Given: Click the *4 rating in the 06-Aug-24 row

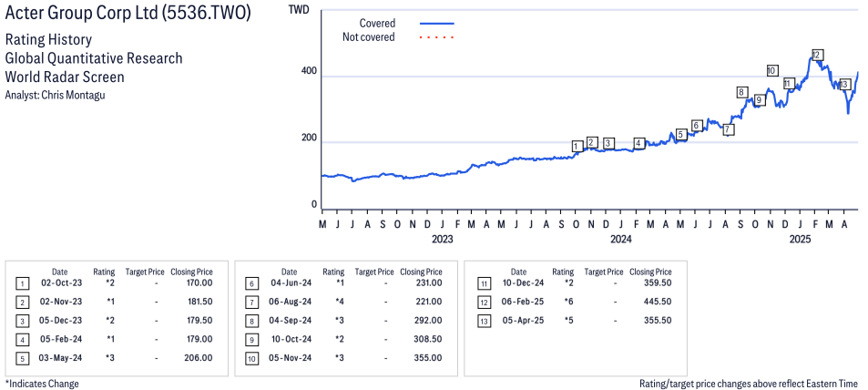Looking at the screenshot, I should point(340,302).
